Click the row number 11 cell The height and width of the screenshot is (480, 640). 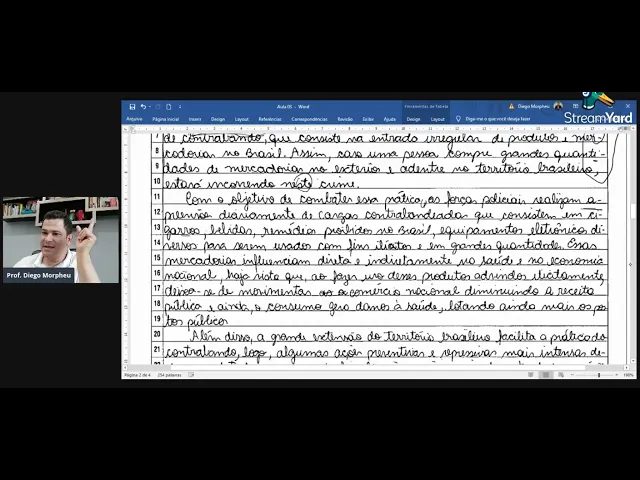pyautogui.click(x=157, y=197)
